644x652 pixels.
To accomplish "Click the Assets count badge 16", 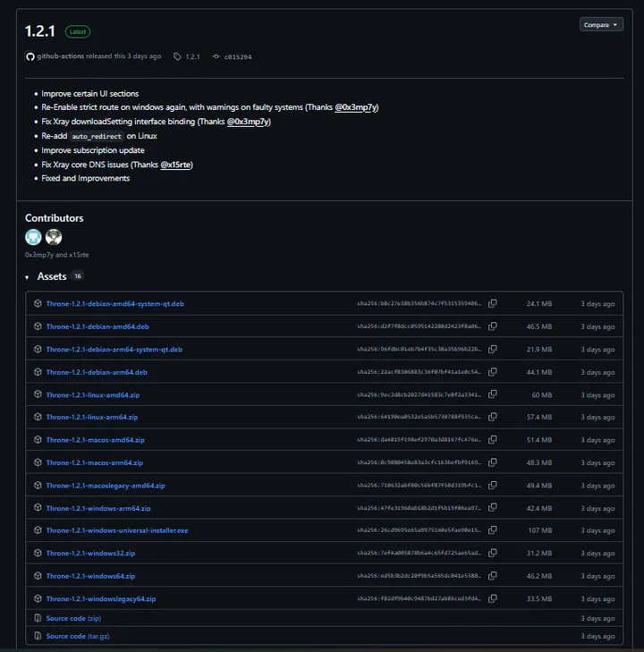I will click(78, 276).
